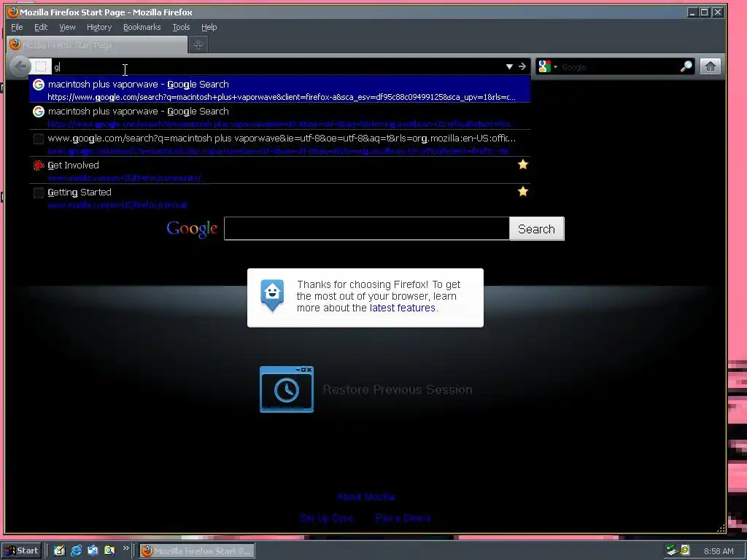Click the tray icon left of the clock
The height and width of the screenshot is (560, 747).
[685, 551]
